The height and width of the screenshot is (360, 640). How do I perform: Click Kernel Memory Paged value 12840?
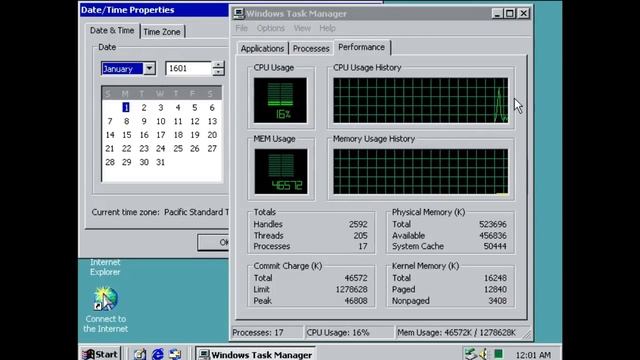point(495,289)
